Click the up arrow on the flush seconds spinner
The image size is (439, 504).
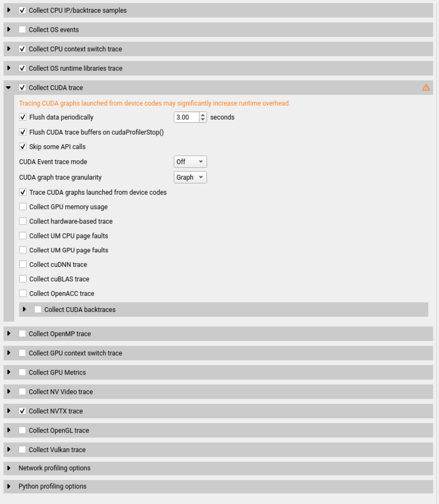click(x=203, y=115)
